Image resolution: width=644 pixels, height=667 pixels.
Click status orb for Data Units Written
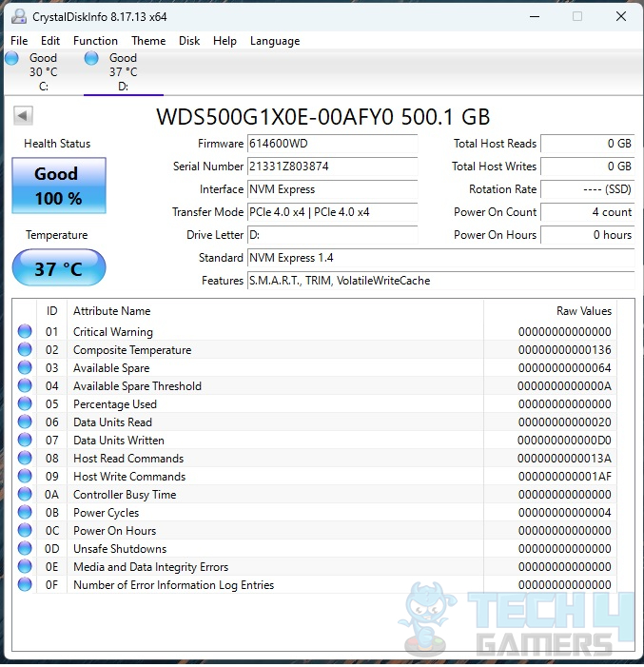point(25,440)
